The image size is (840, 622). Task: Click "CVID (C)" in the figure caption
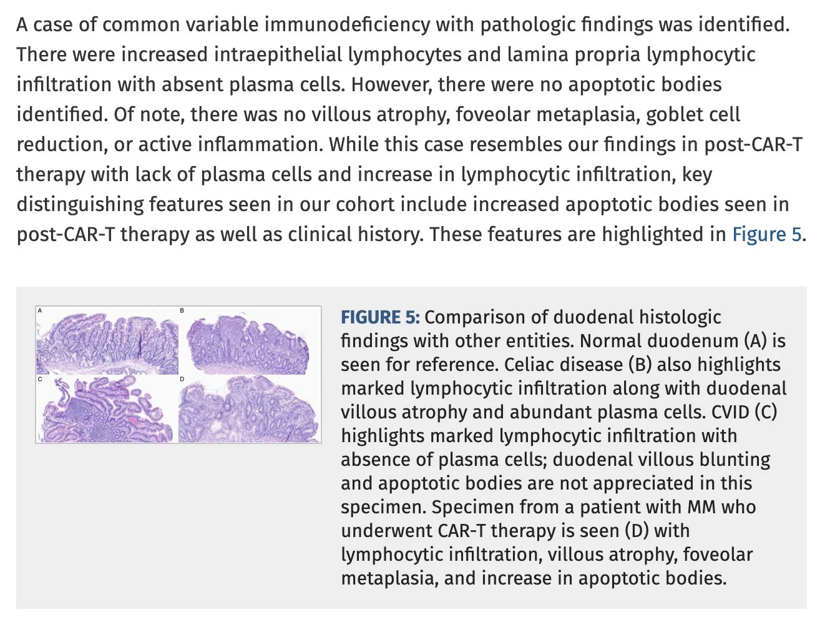pyautogui.click(x=742, y=412)
